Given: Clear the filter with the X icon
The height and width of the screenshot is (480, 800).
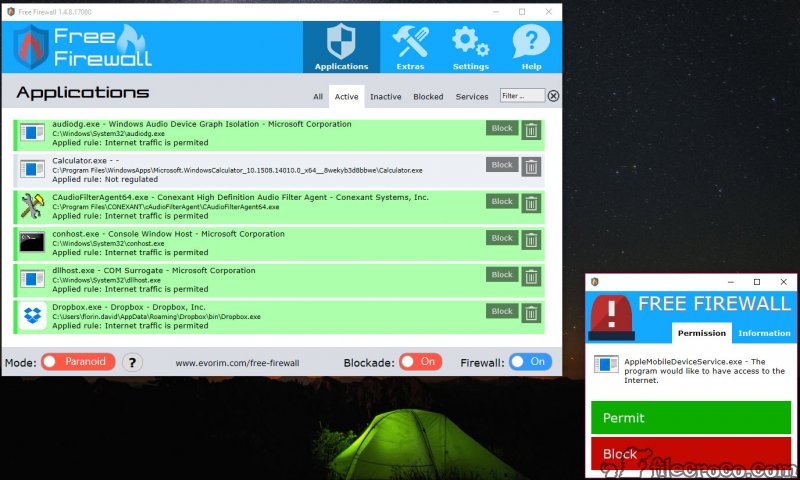Looking at the screenshot, I should tap(553, 96).
